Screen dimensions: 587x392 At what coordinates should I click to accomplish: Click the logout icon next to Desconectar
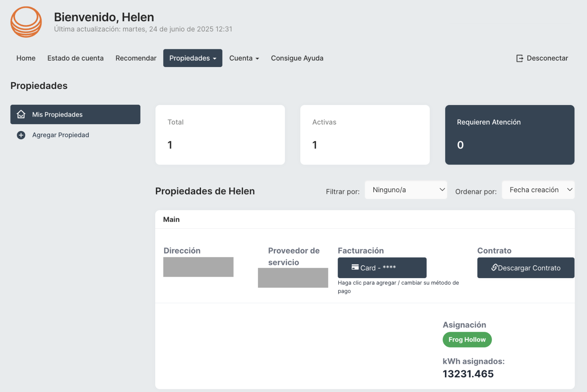click(x=520, y=58)
